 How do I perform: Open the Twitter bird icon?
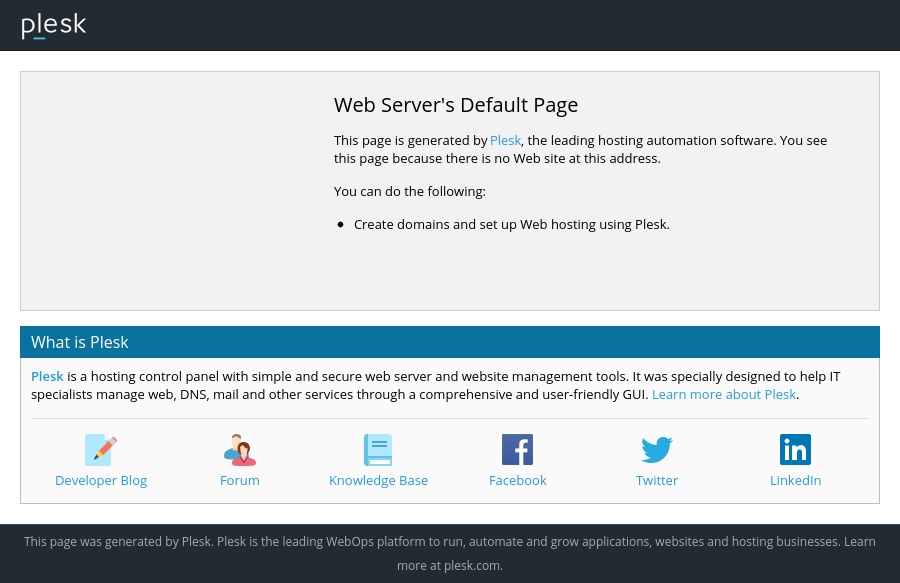coord(657,450)
